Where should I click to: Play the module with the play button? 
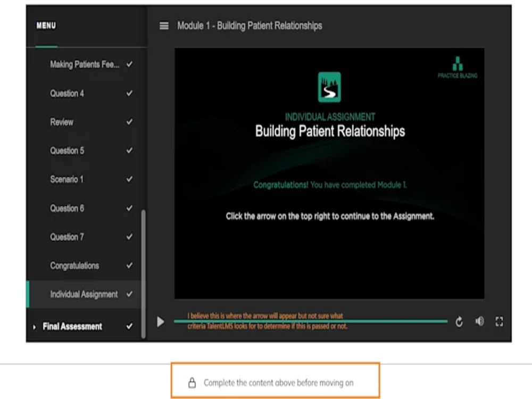point(161,322)
